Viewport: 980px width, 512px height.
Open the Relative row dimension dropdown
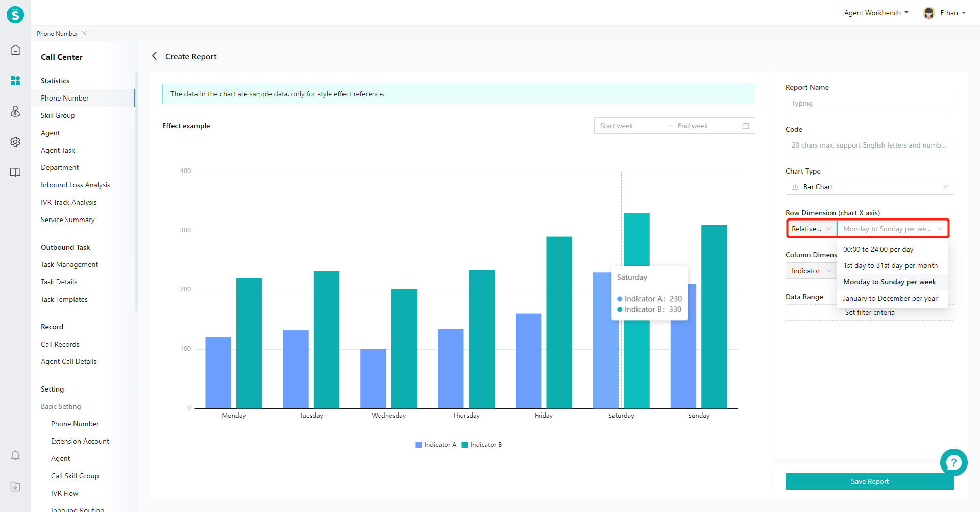tap(812, 229)
